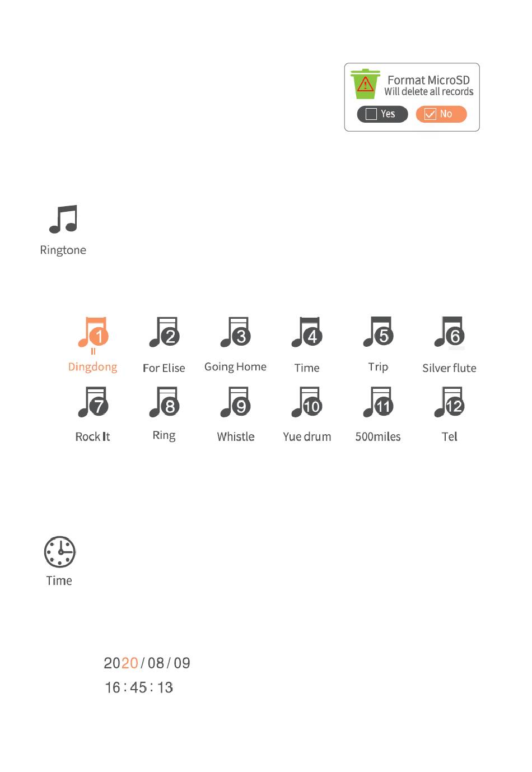Check the Yes option for formatting
Image resolution: width=532 pixels, height=772 pixels.
(x=371, y=114)
